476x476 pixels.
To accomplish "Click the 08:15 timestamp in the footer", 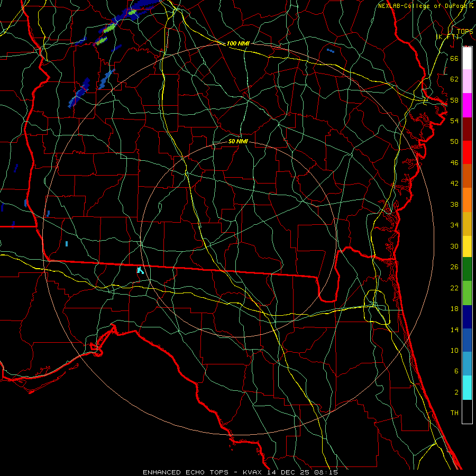I will pos(326,472).
